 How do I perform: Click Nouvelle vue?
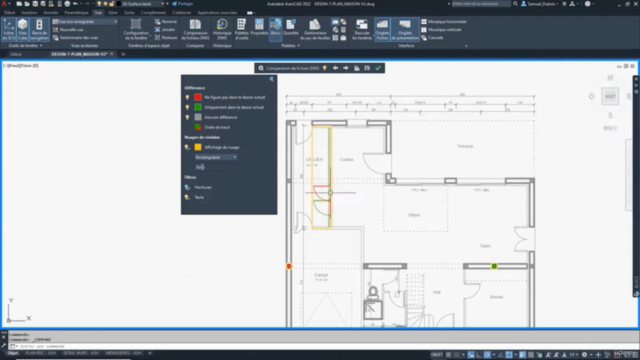click(x=68, y=30)
